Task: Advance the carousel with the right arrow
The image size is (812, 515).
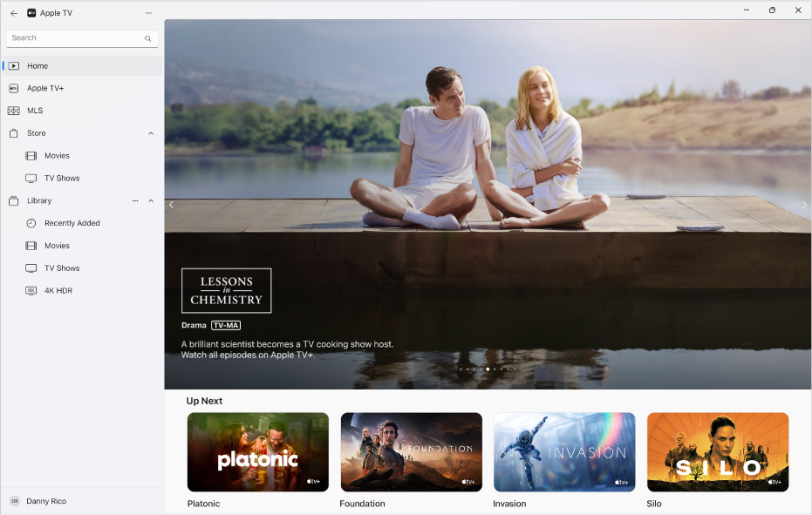Action: point(803,205)
